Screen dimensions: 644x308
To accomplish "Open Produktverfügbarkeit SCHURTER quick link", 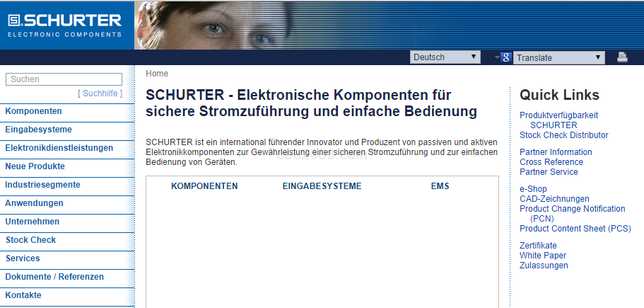I will click(558, 115).
